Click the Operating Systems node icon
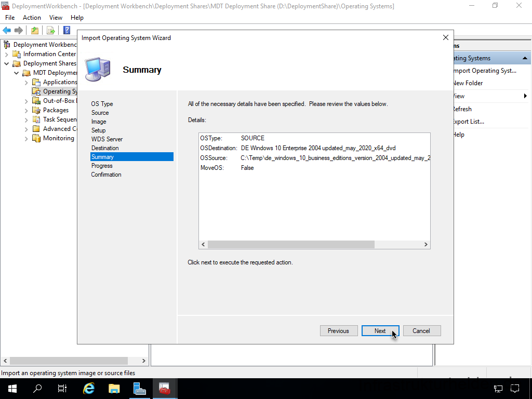 pyautogui.click(x=36, y=91)
